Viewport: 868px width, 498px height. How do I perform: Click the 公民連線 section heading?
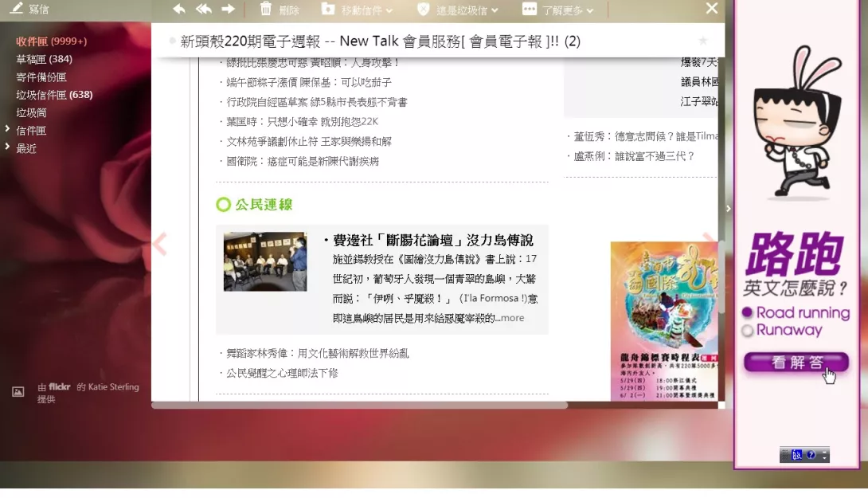tap(264, 205)
